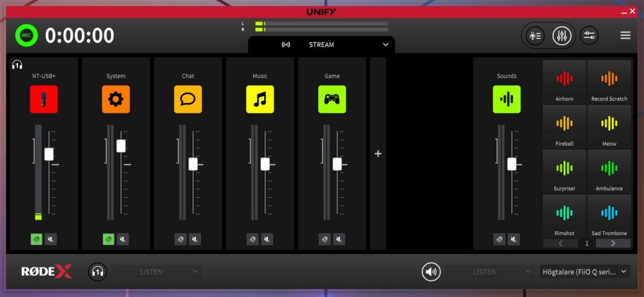Add a new channel with plus button
The width and height of the screenshot is (644, 297).
point(378,153)
